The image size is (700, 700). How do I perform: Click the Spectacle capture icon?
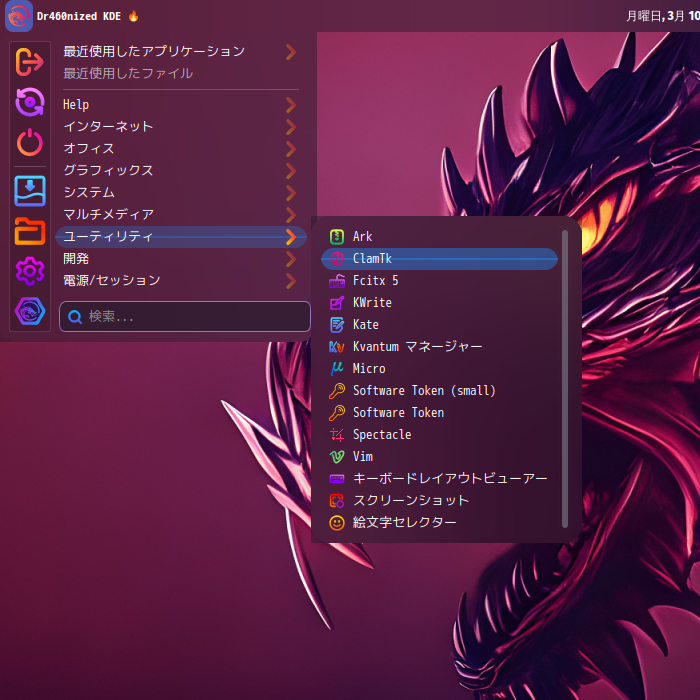tap(337, 434)
